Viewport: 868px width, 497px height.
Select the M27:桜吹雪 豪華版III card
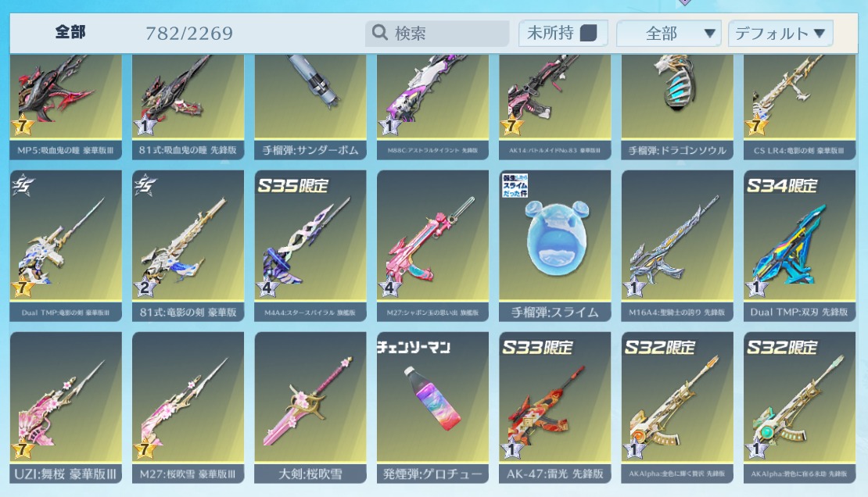pos(188,408)
